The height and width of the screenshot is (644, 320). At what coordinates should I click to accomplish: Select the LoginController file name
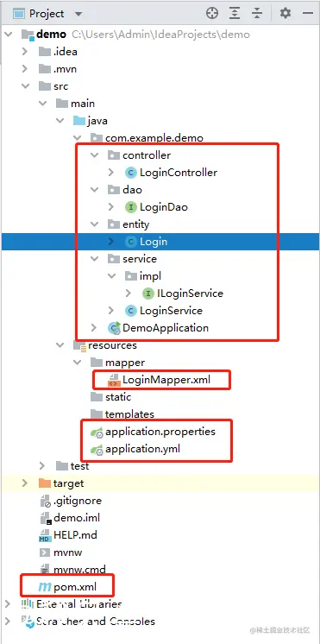pyautogui.click(x=179, y=173)
